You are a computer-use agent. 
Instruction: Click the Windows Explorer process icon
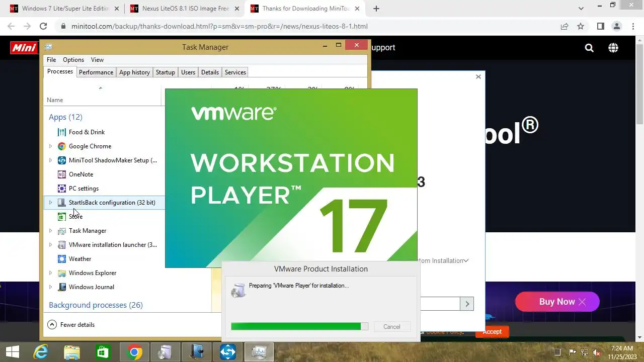coord(61,273)
